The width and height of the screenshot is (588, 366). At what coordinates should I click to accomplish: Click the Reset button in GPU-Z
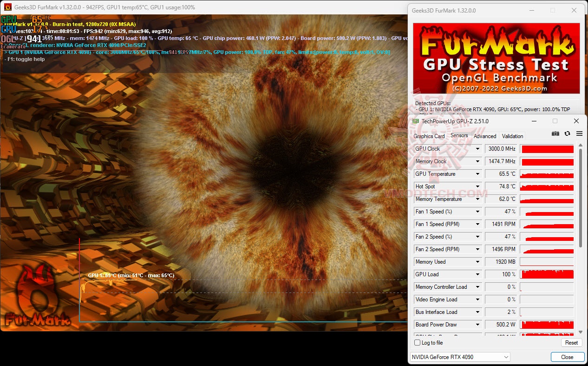pyautogui.click(x=571, y=343)
